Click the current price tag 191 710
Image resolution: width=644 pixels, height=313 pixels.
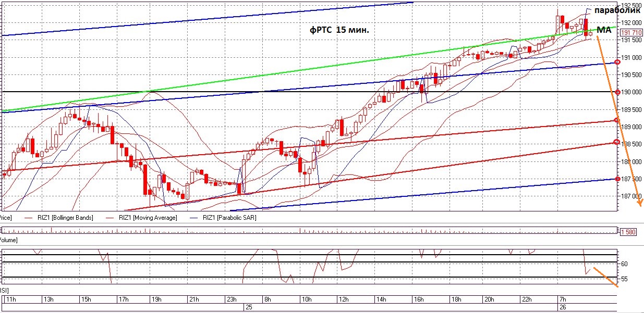(x=630, y=32)
